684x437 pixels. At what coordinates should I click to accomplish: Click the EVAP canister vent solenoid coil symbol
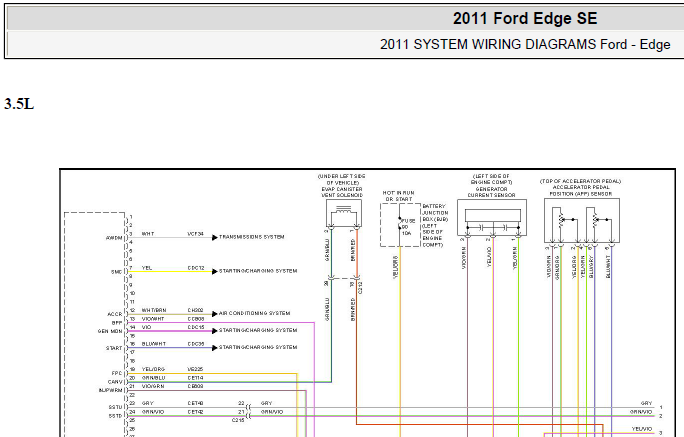tap(344, 210)
